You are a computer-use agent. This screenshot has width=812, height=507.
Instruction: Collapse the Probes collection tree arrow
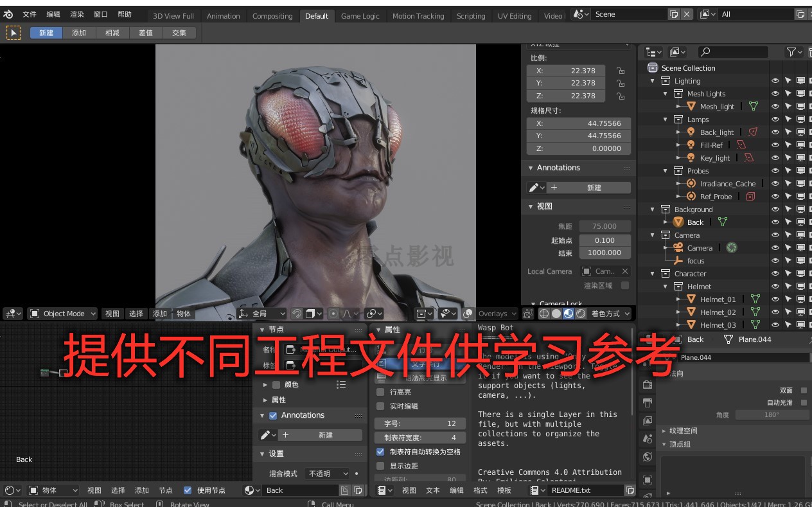tap(666, 171)
